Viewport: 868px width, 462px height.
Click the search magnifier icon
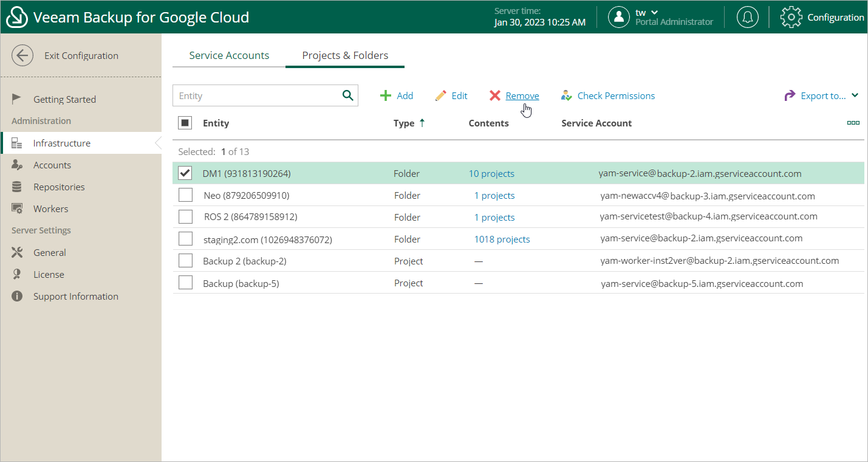[x=347, y=95]
